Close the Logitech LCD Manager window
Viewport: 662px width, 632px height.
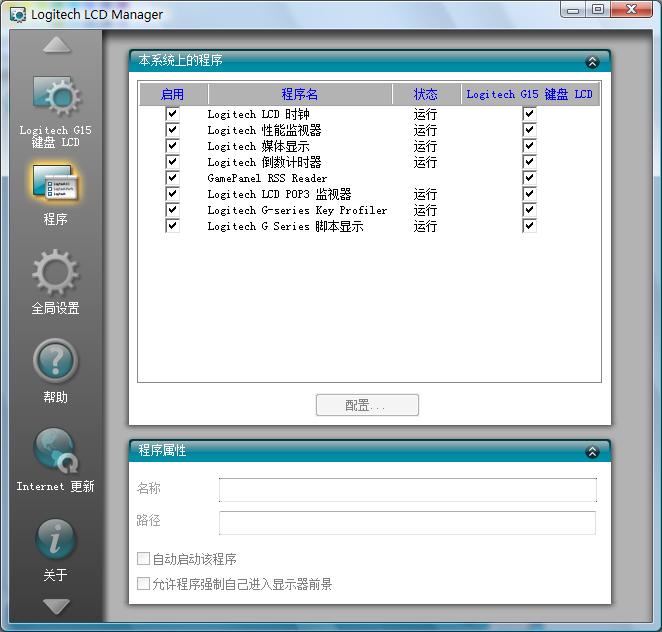pyautogui.click(x=631, y=9)
